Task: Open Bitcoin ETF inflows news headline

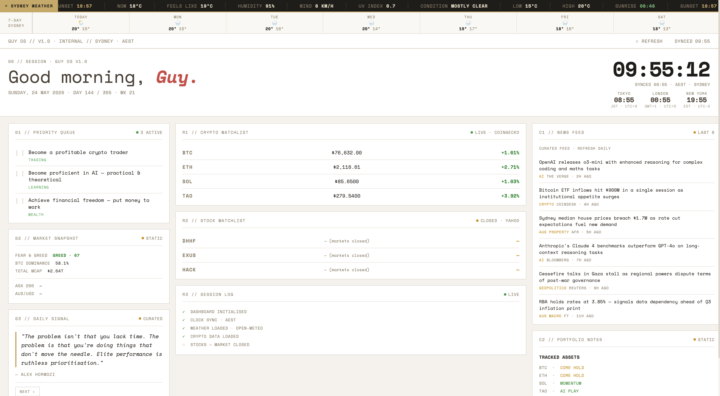Action: (611, 193)
